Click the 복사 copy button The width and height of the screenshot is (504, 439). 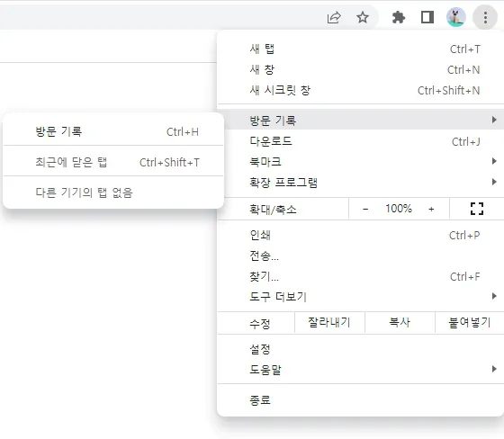[x=400, y=322]
